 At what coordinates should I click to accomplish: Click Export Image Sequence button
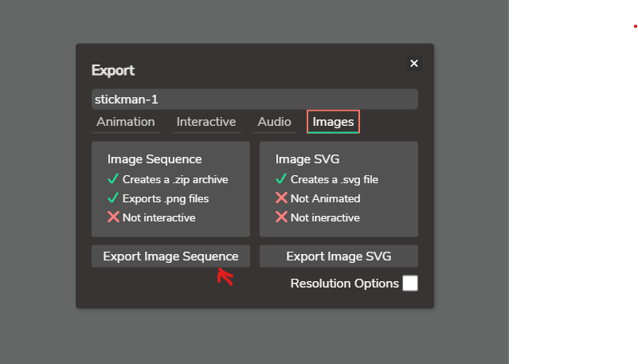[x=171, y=256]
